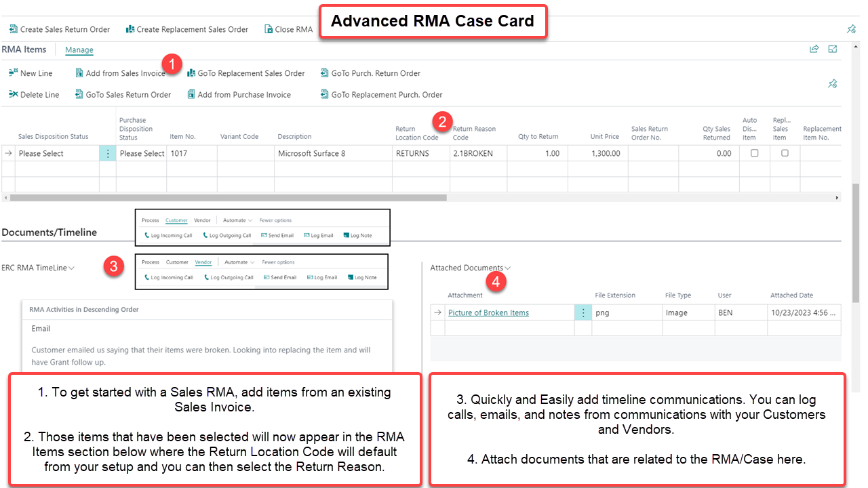The height and width of the screenshot is (488, 868).
Task: Click Item No. cell 1017
Action: pos(192,153)
